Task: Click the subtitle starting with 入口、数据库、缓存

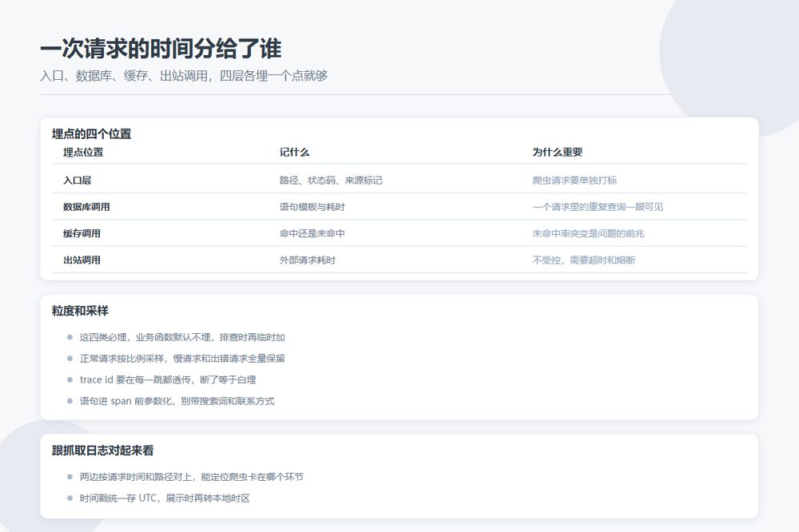Action: (184, 76)
